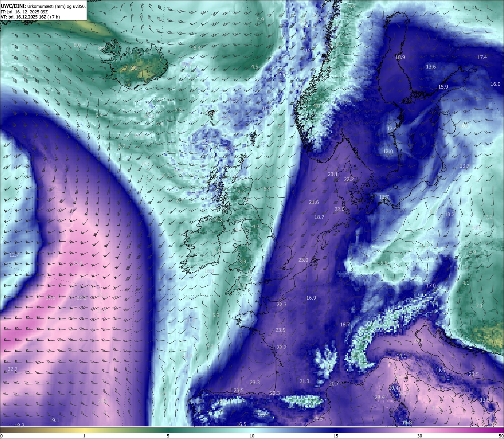Click the 11.7 value on the Baltic coast
The width and height of the screenshot is (504, 439).
384,197
